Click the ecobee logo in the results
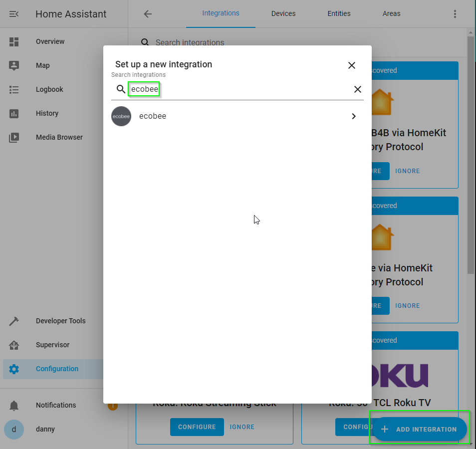Image resolution: width=476 pixels, height=449 pixels. [121, 116]
